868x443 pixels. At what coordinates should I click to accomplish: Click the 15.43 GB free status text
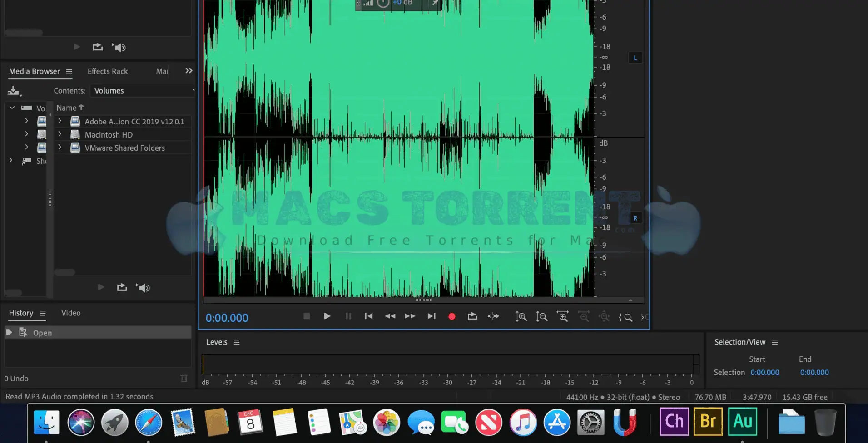(804, 397)
